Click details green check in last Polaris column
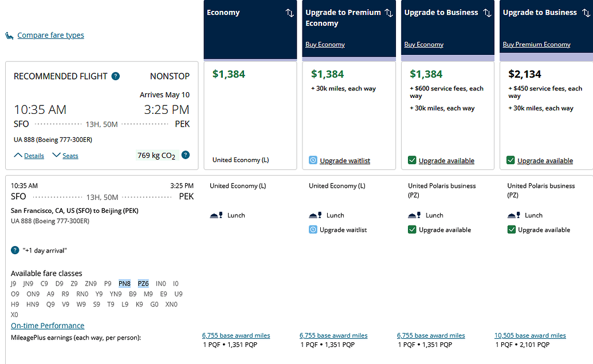Image resolution: width=593 pixels, height=364 pixels. [x=511, y=229]
